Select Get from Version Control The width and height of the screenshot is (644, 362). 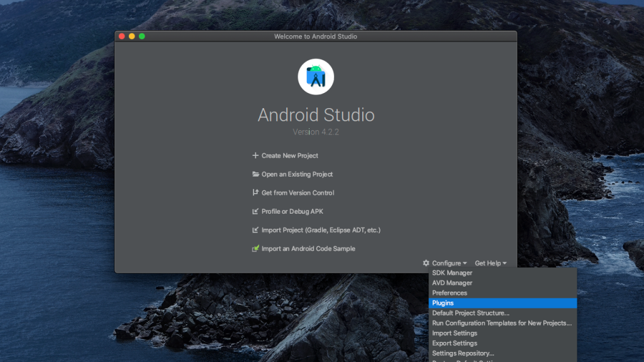click(x=297, y=192)
